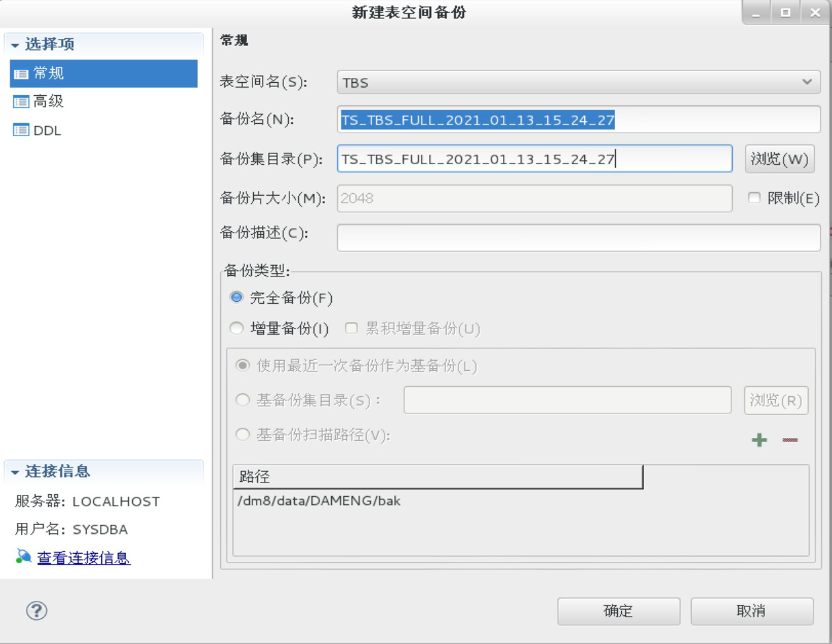The image size is (832, 644).
Task: Click the 备份描述 text field
Action: pos(579,237)
